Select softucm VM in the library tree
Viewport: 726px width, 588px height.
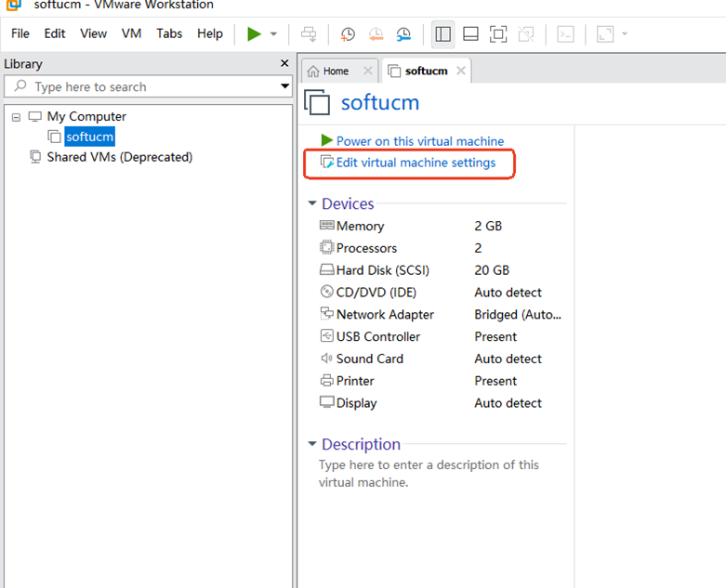coord(89,137)
